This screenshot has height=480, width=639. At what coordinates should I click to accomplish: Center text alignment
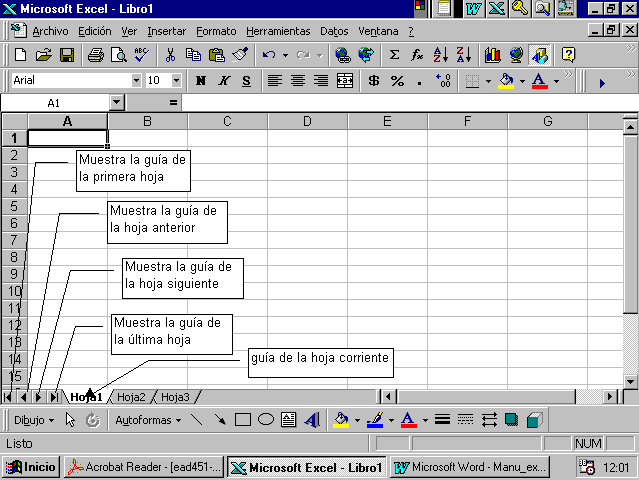pyautogui.click(x=298, y=81)
